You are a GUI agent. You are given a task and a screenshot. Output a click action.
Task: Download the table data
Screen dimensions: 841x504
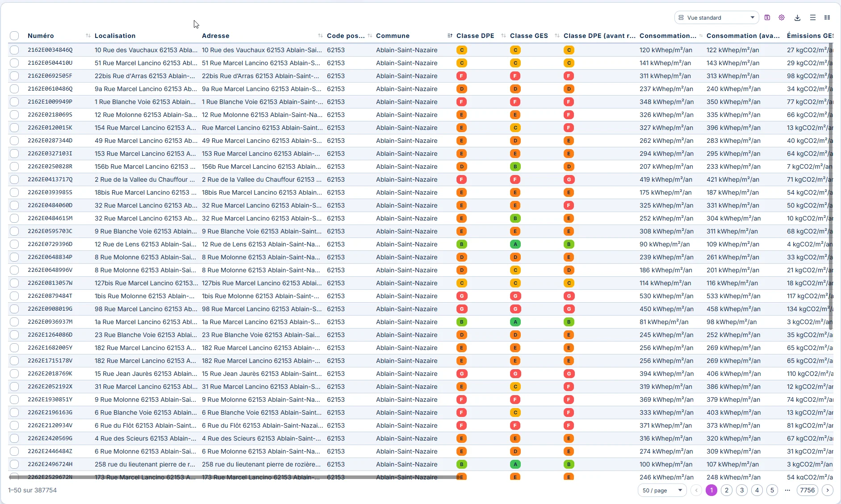[x=797, y=17]
